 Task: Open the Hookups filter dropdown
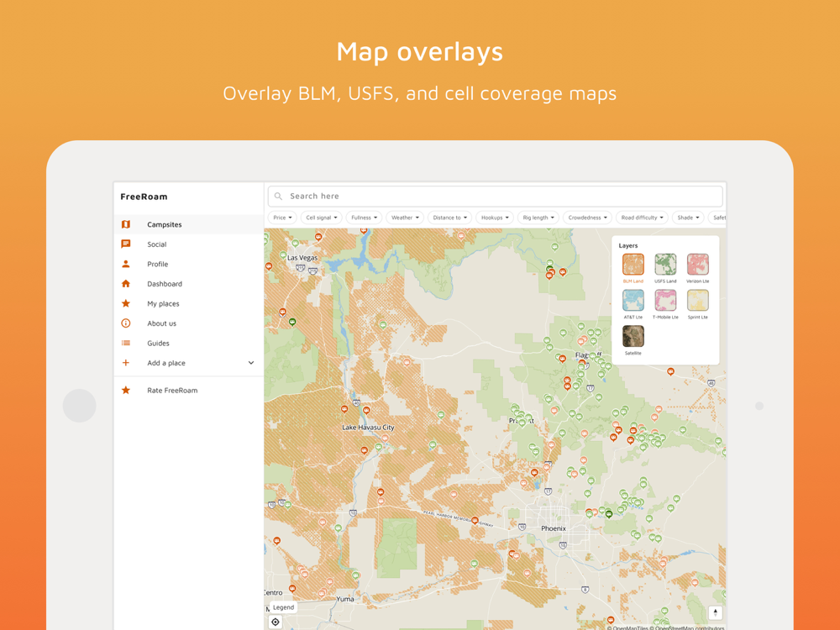pyautogui.click(x=495, y=218)
